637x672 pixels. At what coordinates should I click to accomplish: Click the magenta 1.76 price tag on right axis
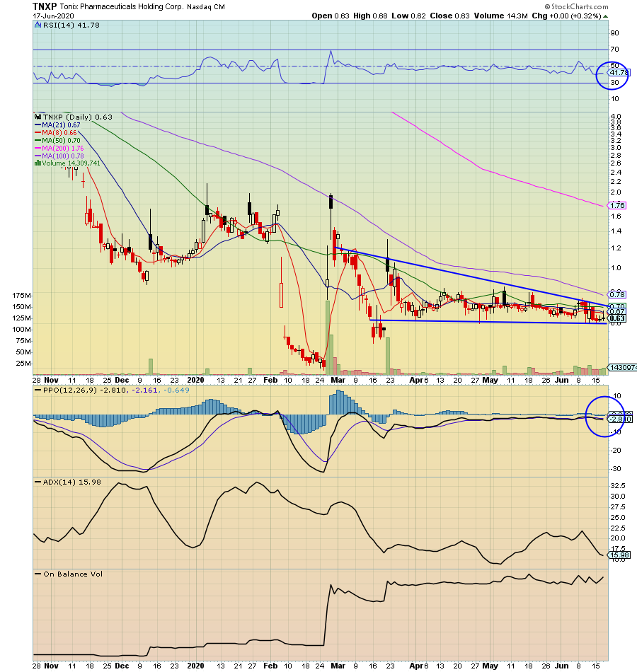pos(617,206)
